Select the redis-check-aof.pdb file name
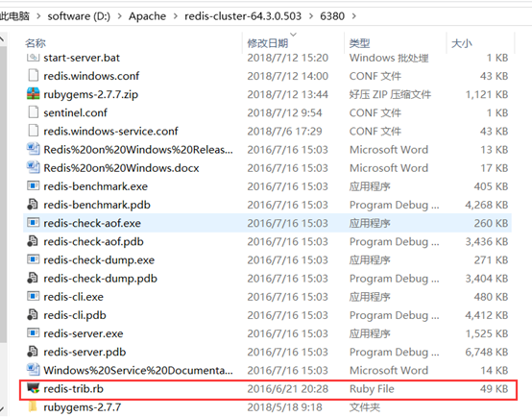532x417 pixels. pyautogui.click(x=93, y=241)
